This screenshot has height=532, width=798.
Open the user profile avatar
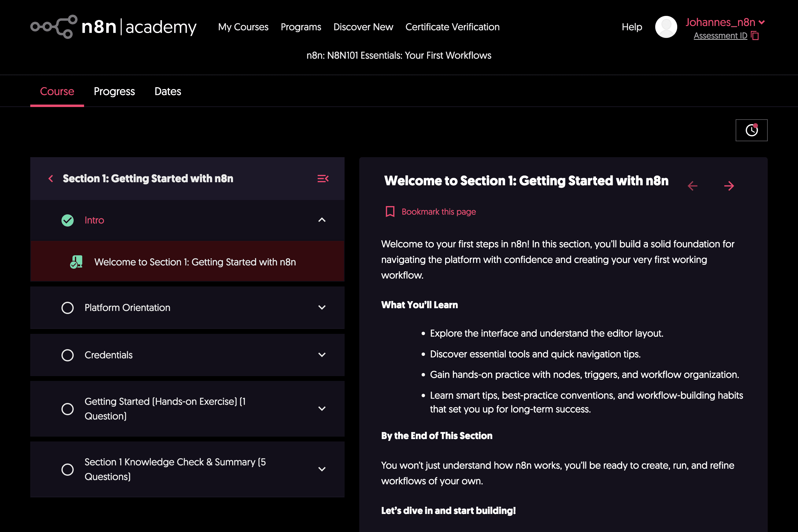pos(666,27)
